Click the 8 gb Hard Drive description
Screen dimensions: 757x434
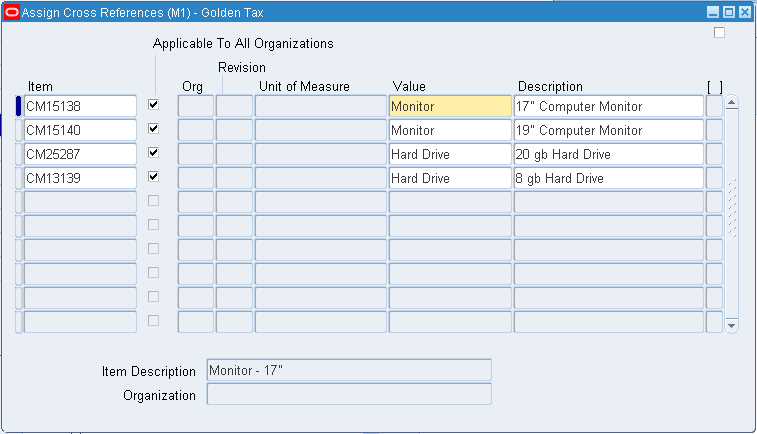click(608, 178)
